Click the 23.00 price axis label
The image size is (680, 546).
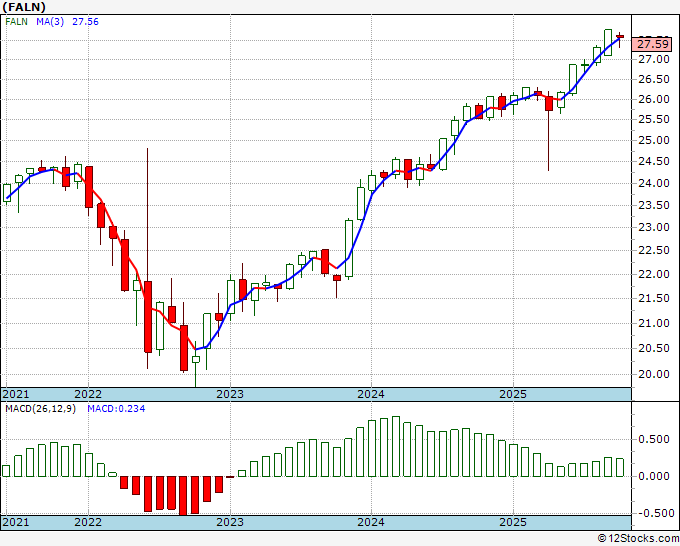654,227
